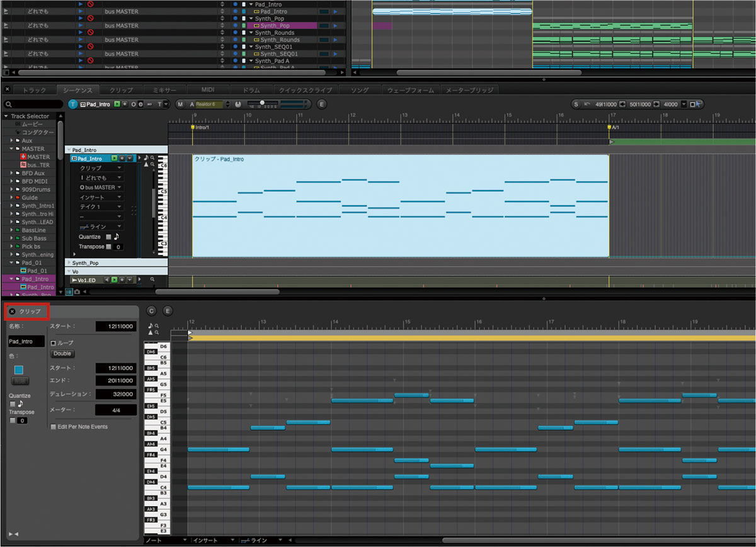Click the right arrow beside 50|1|000
Screen dimensions: 756x547
[656, 104]
